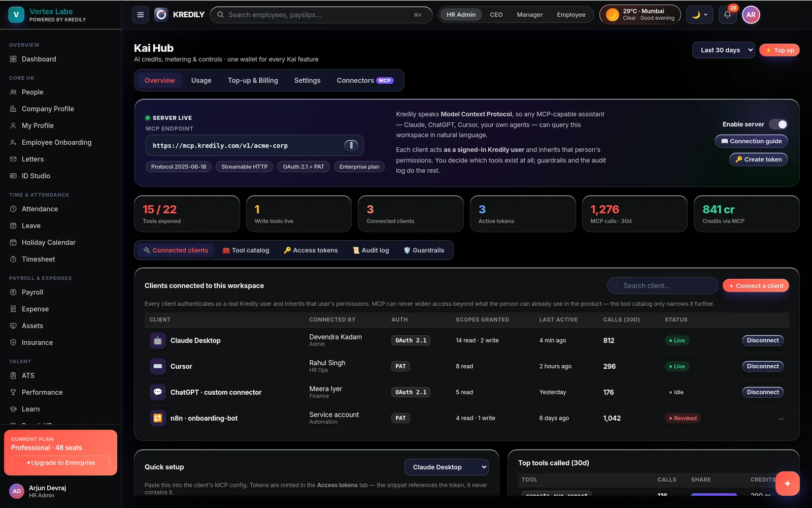Click Create token button
Viewport: 812px width, 508px height.
758,160
